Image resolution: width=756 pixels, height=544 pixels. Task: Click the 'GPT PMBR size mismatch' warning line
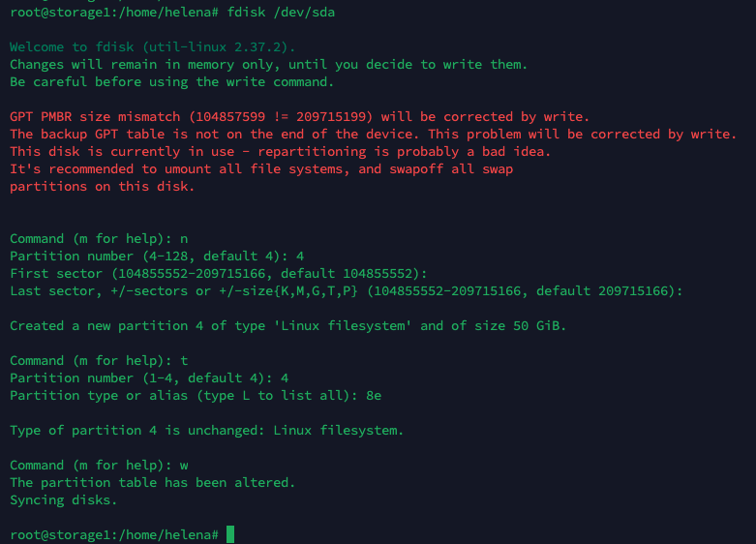[299, 116]
